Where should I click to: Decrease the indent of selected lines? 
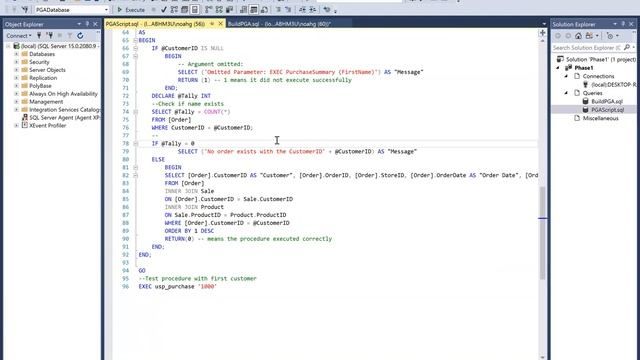coord(302,9)
